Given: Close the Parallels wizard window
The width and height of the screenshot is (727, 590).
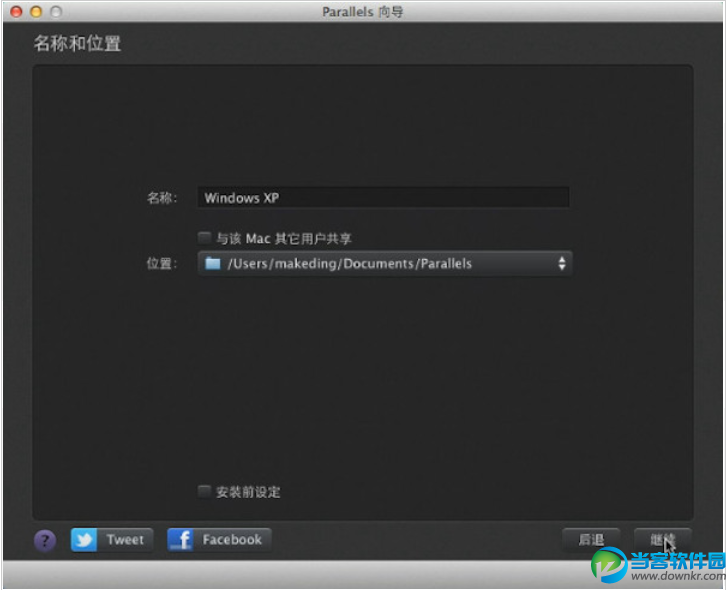Looking at the screenshot, I should pyautogui.click(x=16, y=12).
